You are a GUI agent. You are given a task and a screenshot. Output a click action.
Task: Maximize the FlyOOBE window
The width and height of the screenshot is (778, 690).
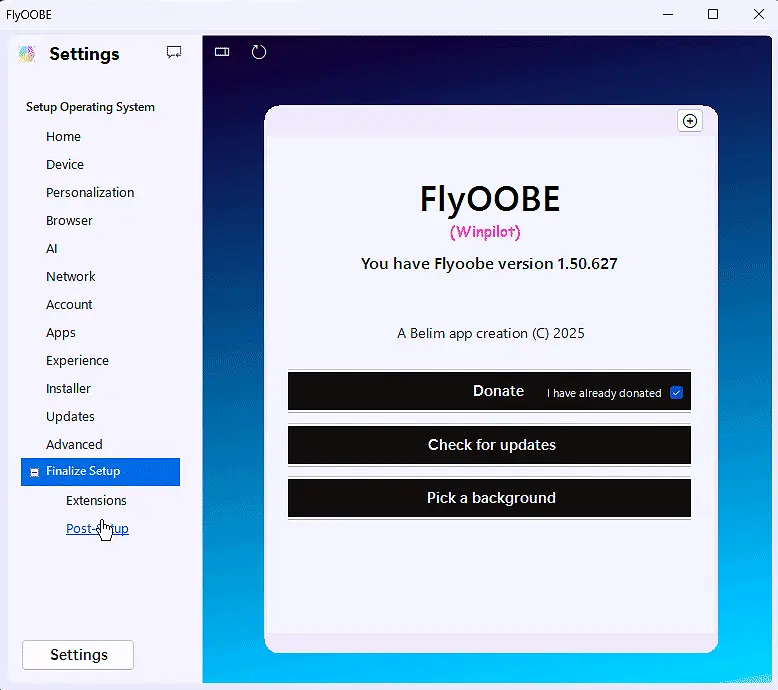(x=713, y=14)
